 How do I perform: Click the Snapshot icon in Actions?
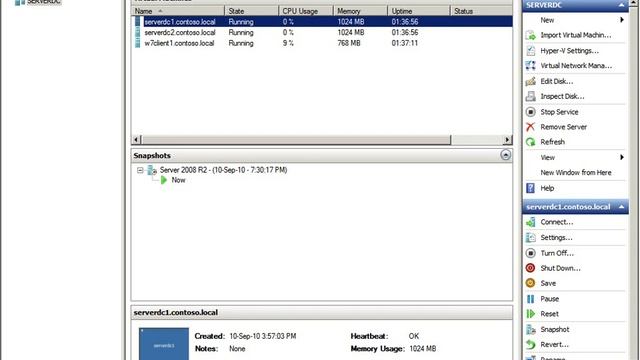click(530, 329)
